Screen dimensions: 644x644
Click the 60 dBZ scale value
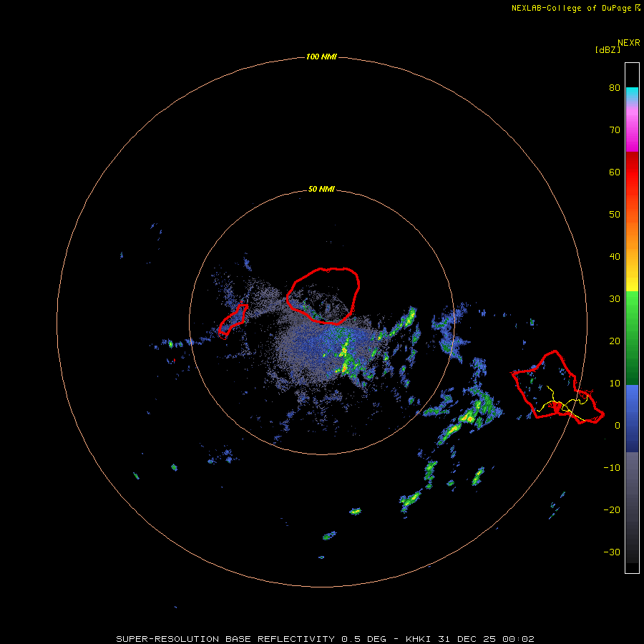click(x=615, y=172)
